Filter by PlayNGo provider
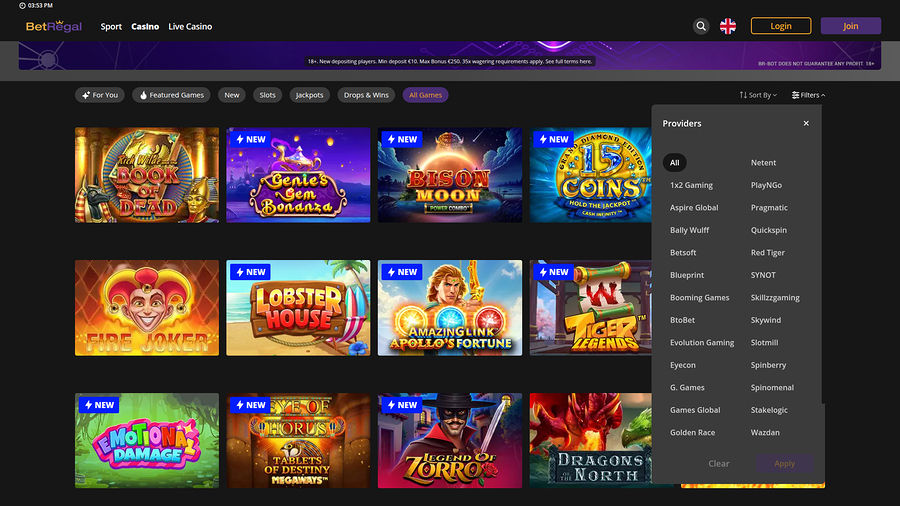This screenshot has width=900, height=506. coord(766,185)
